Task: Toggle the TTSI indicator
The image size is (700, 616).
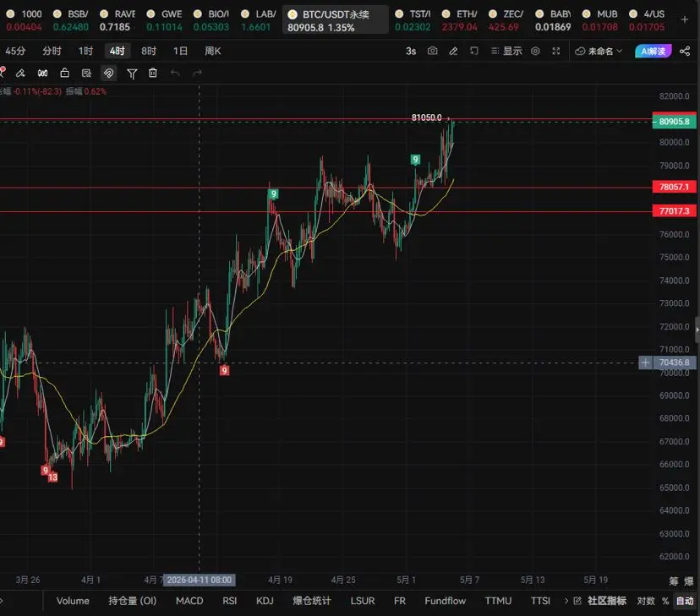Action: [540, 601]
